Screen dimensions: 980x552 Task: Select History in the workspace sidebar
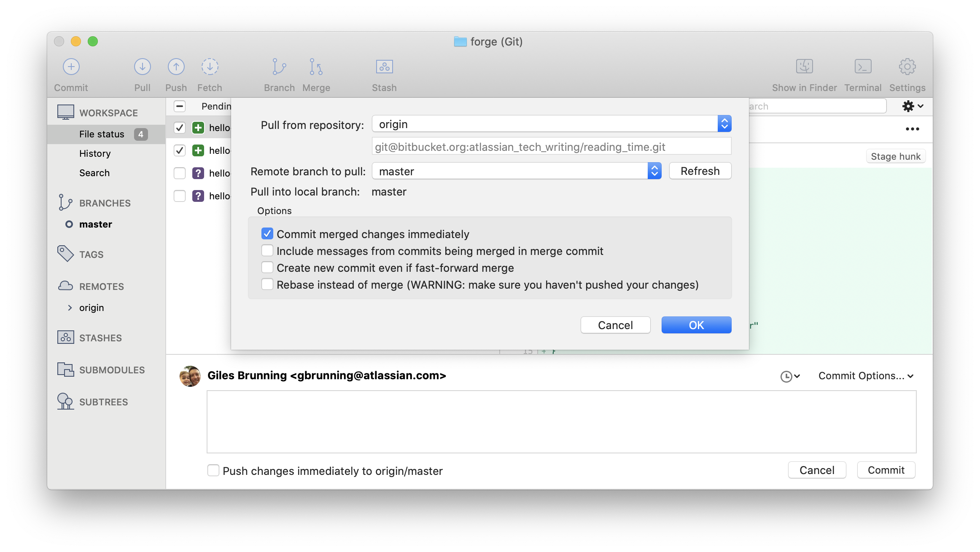(x=95, y=153)
